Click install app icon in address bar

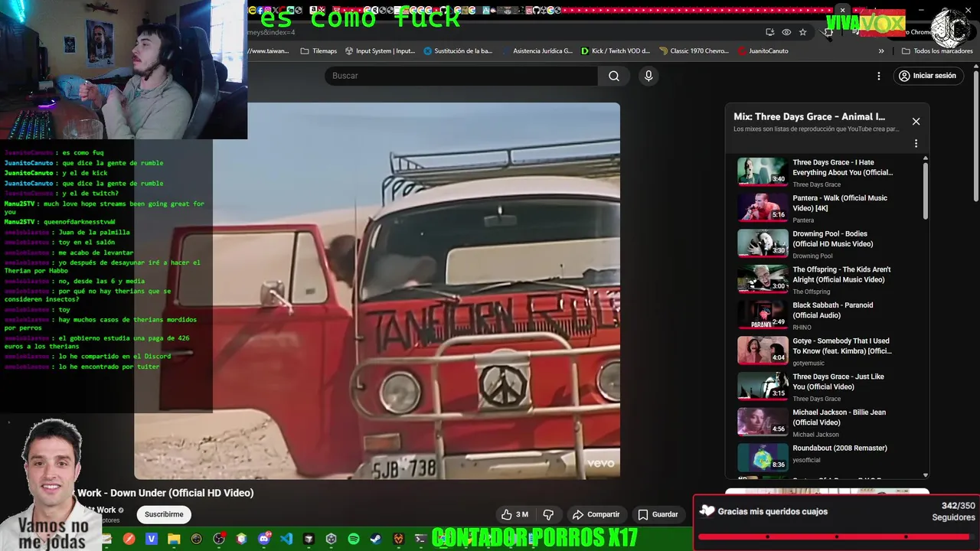pyautogui.click(x=769, y=32)
